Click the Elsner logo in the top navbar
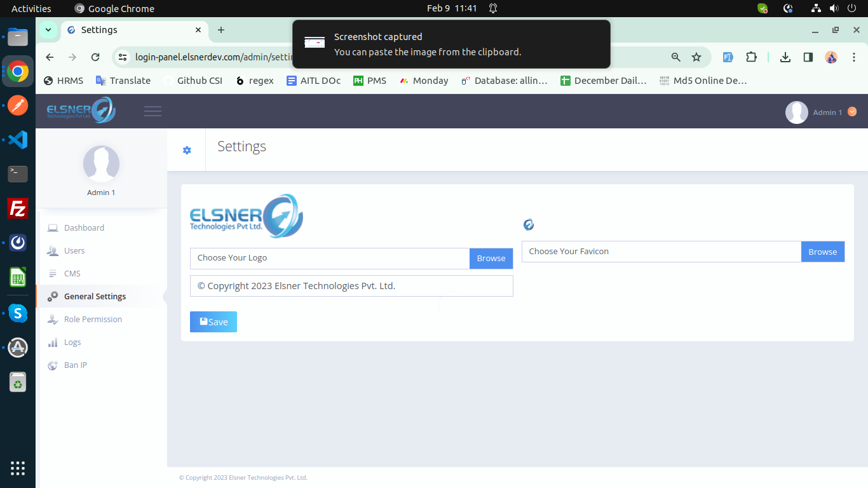The image size is (868, 488). pos(80,110)
